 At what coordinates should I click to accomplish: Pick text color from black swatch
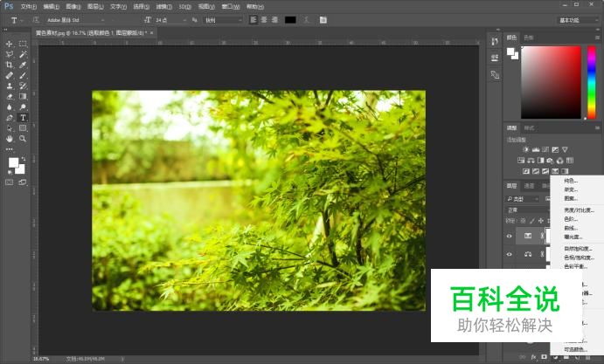click(x=290, y=20)
